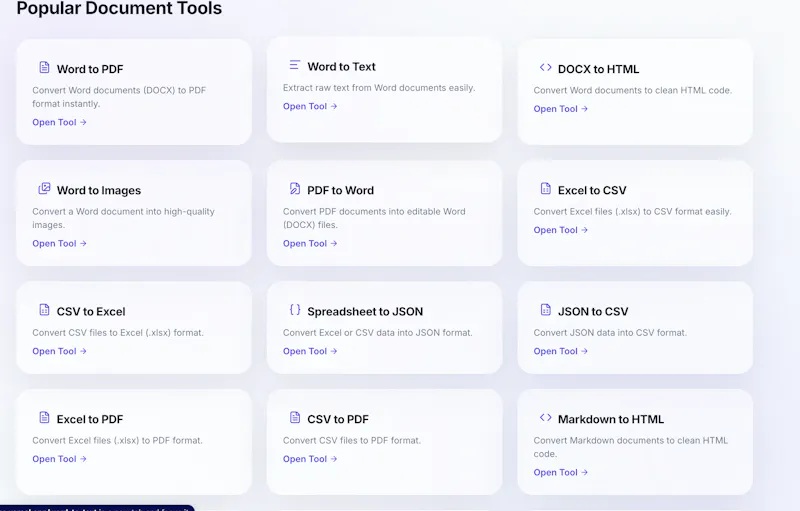Open Tool link under JSON to CSV
The height and width of the screenshot is (511, 800).
click(x=560, y=351)
